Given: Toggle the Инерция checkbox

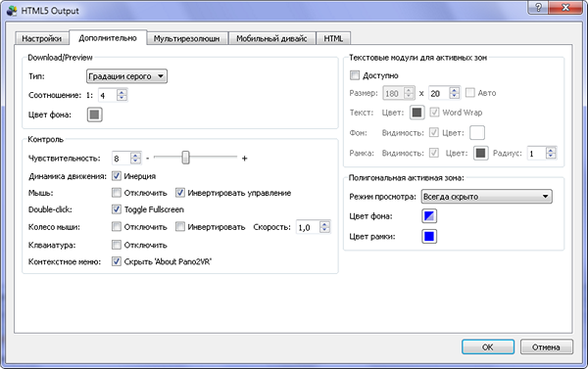Looking at the screenshot, I should point(117,176).
